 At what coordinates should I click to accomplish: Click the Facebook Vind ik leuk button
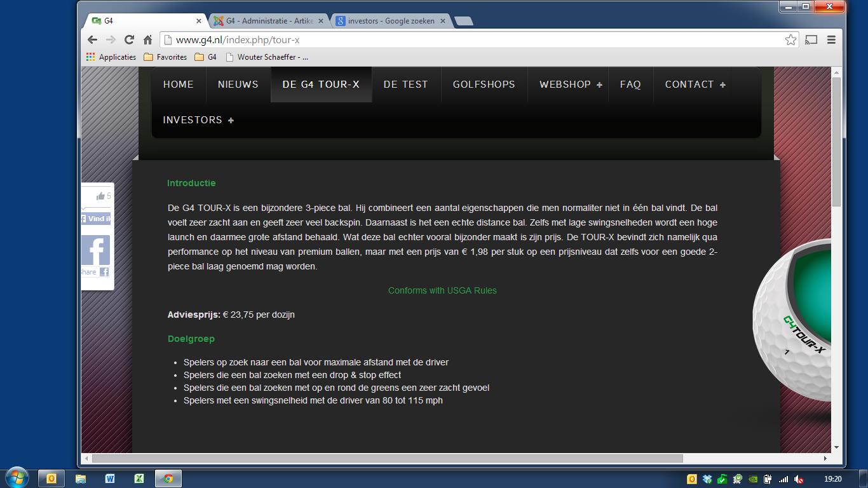click(x=96, y=219)
